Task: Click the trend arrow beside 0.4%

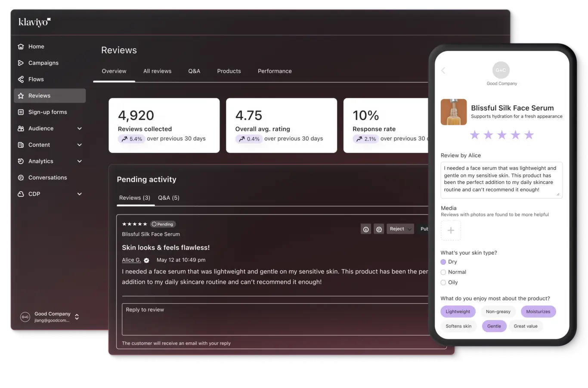Action: pos(242,139)
